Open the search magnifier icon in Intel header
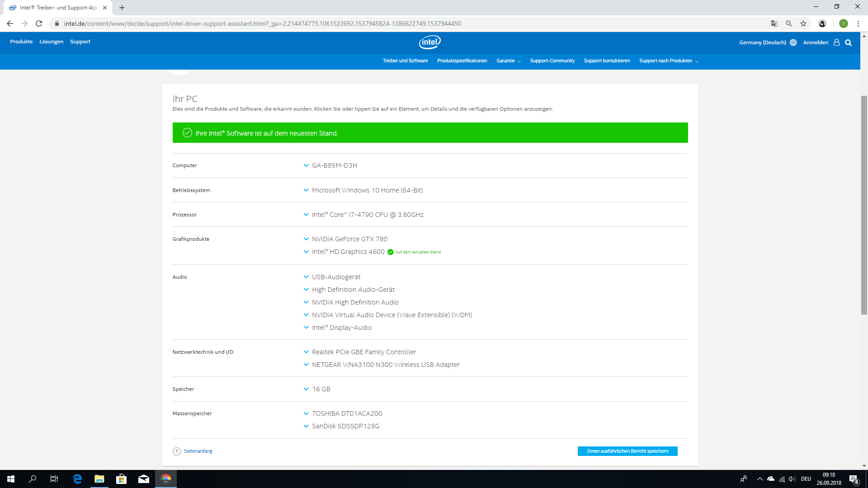 (x=848, y=42)
